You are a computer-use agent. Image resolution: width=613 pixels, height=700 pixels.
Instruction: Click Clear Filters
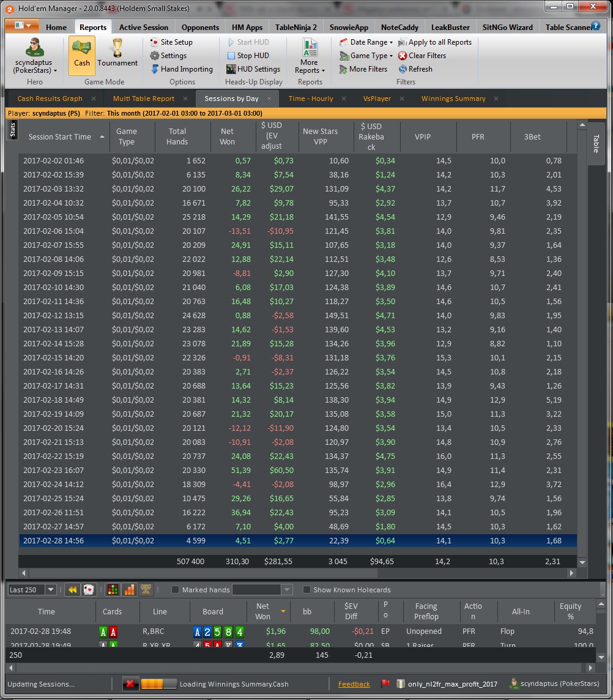click(422, 55)
